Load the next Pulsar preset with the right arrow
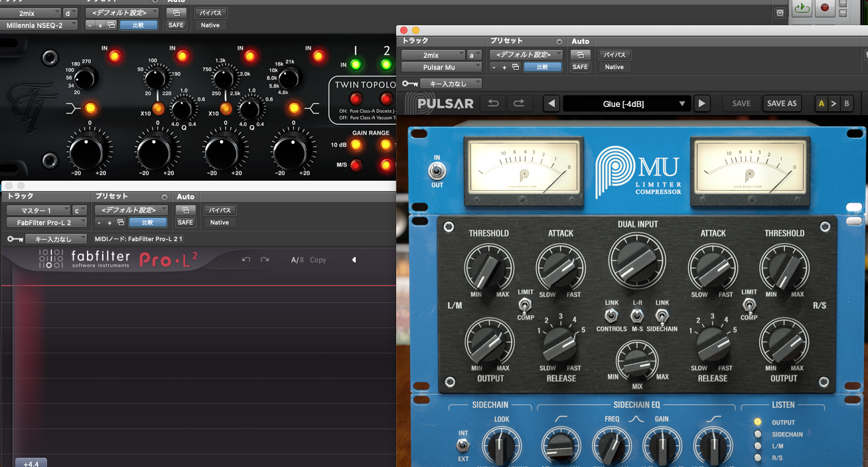The width and height of the screenshot is (868, 467). (702, 104)
